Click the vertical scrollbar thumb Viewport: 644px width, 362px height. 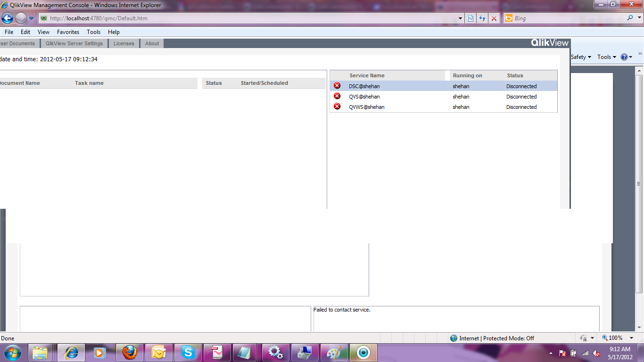[639, 184]
